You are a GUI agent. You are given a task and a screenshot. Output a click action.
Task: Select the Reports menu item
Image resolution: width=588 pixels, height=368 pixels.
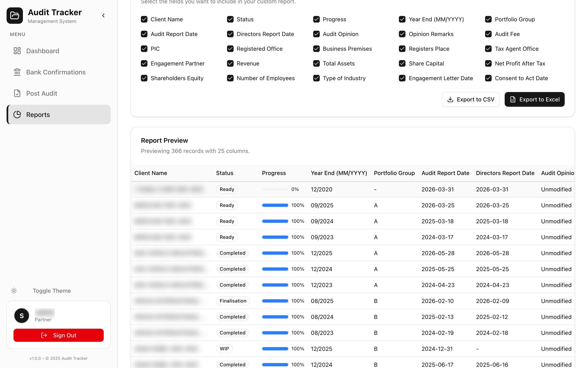(59, 115)
